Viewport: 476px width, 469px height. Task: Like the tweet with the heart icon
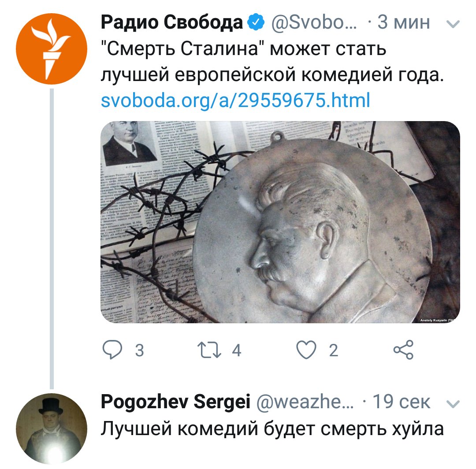pyautogui.click(x=306, y=350)
